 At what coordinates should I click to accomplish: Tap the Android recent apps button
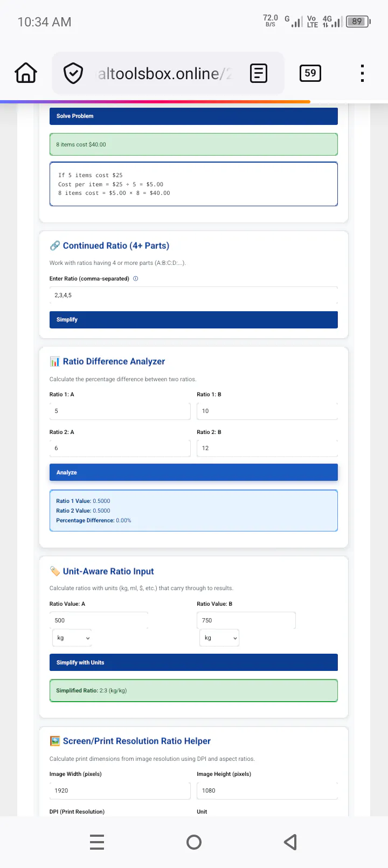tap(97, 842)
